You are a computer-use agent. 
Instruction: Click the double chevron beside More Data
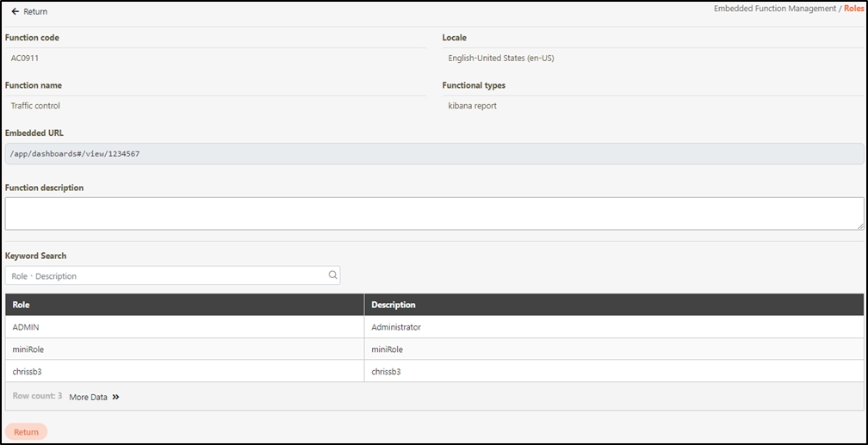click(115, 397)
